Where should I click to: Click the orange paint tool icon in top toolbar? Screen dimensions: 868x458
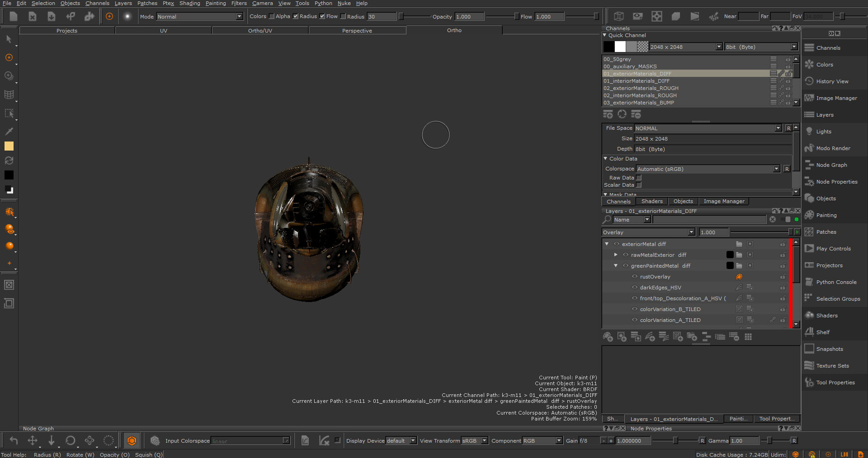(109, 16)
